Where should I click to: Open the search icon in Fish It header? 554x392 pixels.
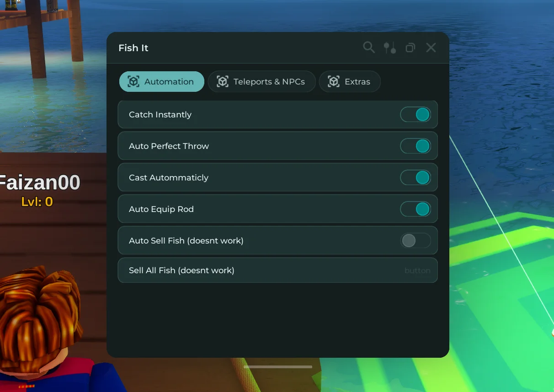click(x=368, y=48)
